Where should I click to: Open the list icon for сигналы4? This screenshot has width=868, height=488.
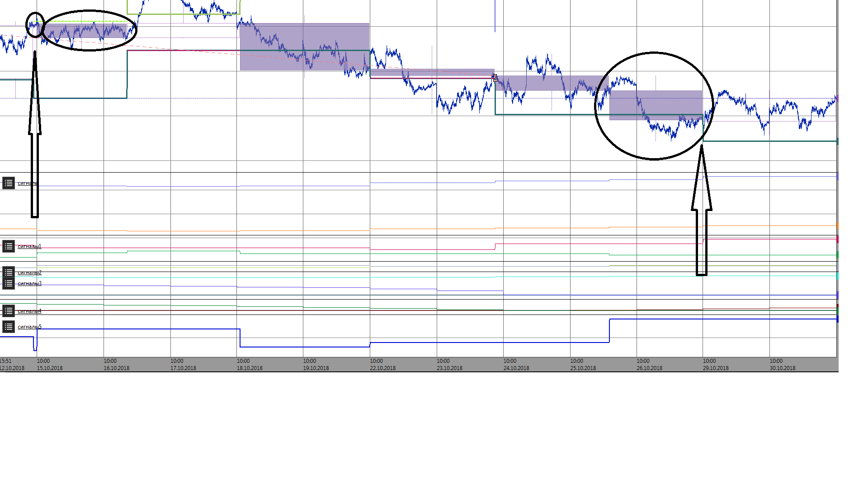[8, 311]
